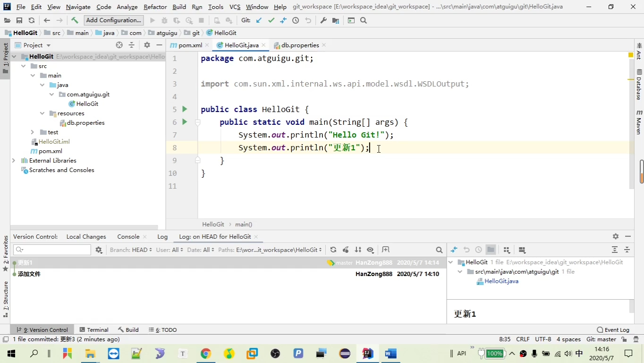Collapse all in the Project panel
The image size is (644, 363).
click(x=132, y=45)
